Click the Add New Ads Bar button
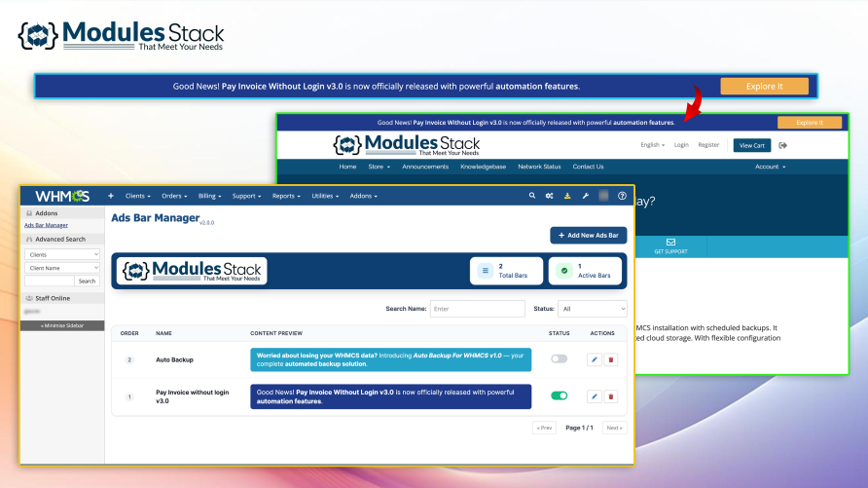Viewport: 868px width, 488px height. point(589,236)
